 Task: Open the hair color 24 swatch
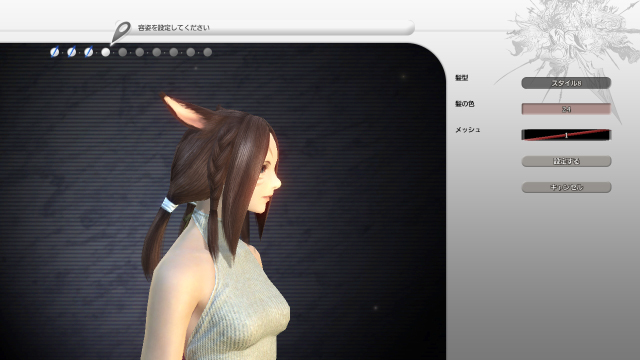point(566,109)
